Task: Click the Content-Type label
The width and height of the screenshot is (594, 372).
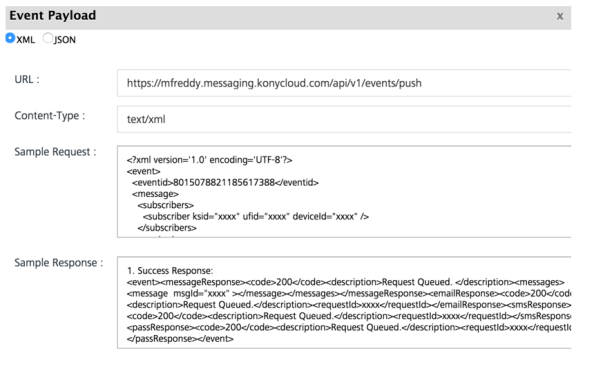Action: click(x=50, y=116)
